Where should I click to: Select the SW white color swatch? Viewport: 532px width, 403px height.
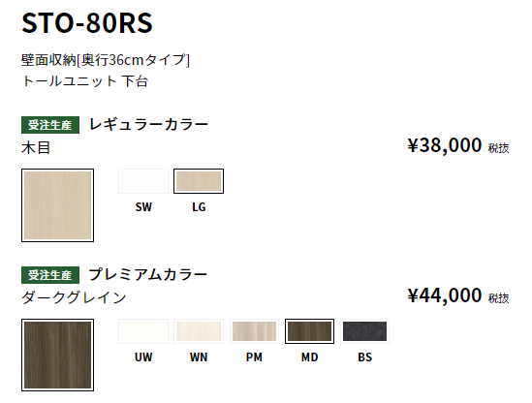point(143,181)
